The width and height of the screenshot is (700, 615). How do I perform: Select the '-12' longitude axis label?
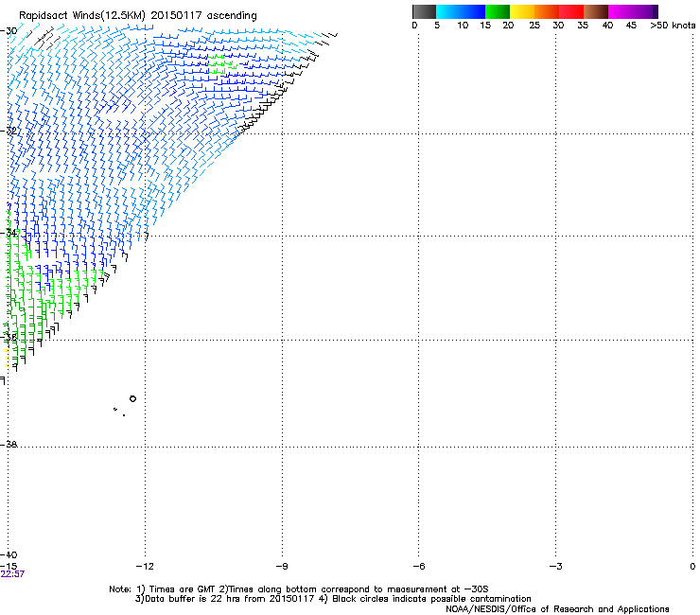click(x=145, y=567)
